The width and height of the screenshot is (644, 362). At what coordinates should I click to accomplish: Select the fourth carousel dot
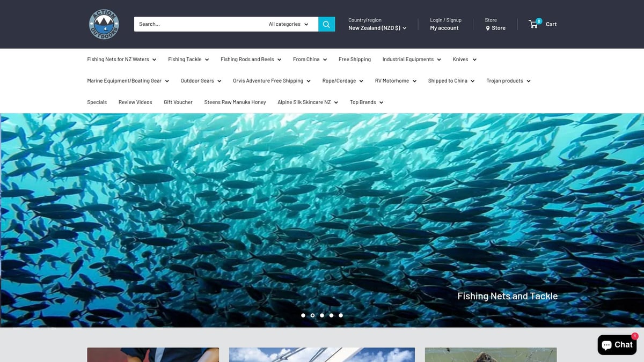331,315
